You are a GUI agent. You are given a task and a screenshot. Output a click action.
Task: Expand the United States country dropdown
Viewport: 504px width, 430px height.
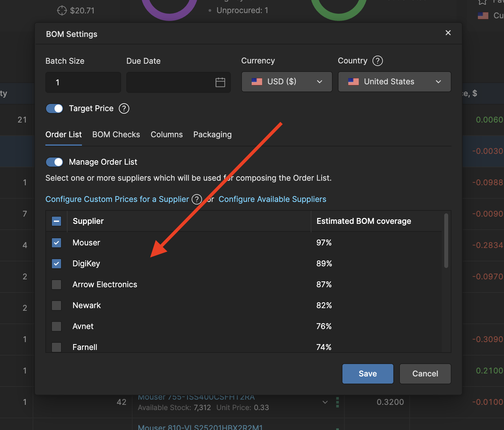394,82
